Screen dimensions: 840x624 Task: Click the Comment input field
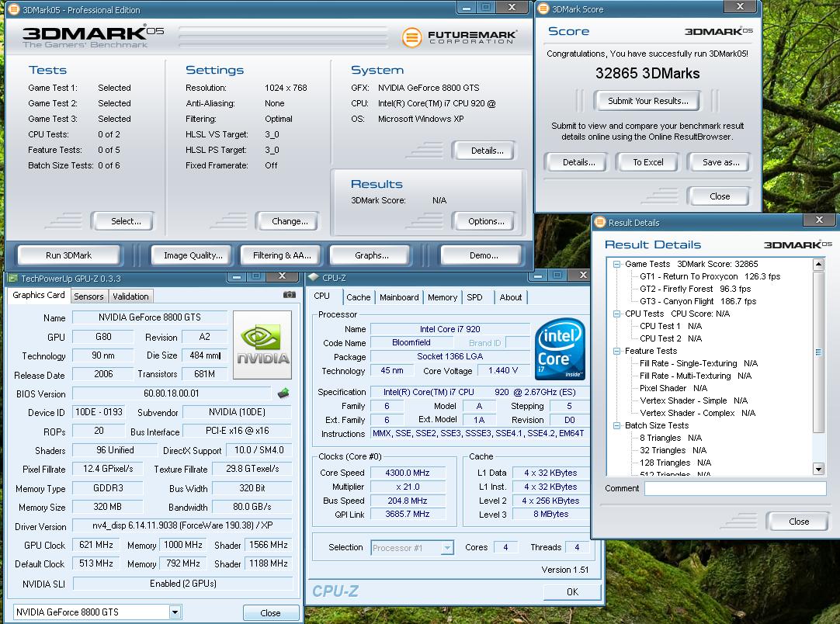(735, 488)
